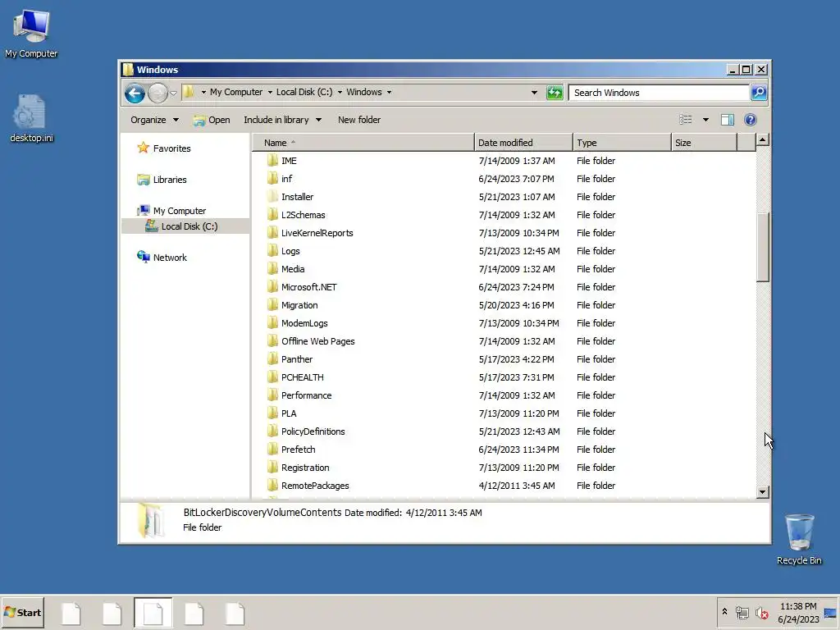Select the Microsoft.NET folder icon
Screen dimensions: 840x630
272,287
